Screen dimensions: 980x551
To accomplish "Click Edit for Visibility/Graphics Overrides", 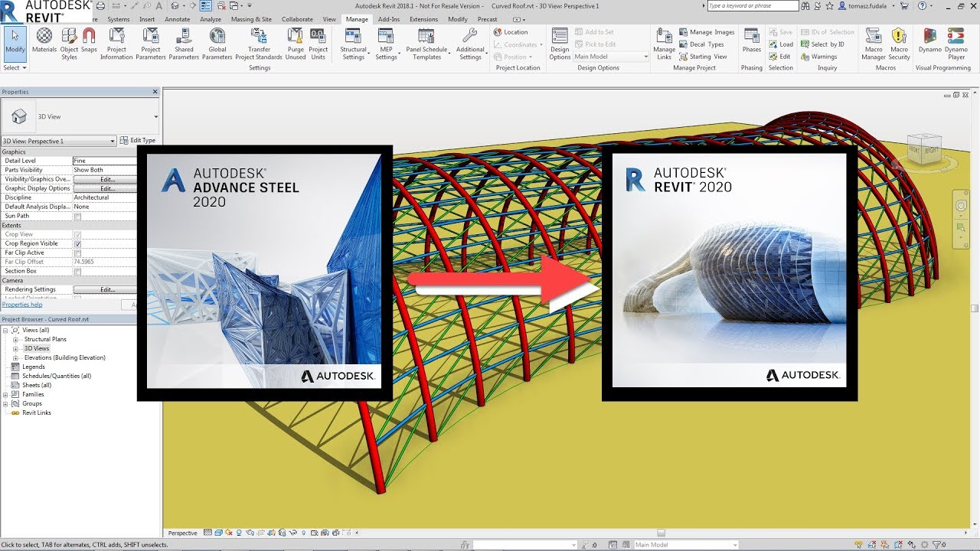I will tap(107, 179).
